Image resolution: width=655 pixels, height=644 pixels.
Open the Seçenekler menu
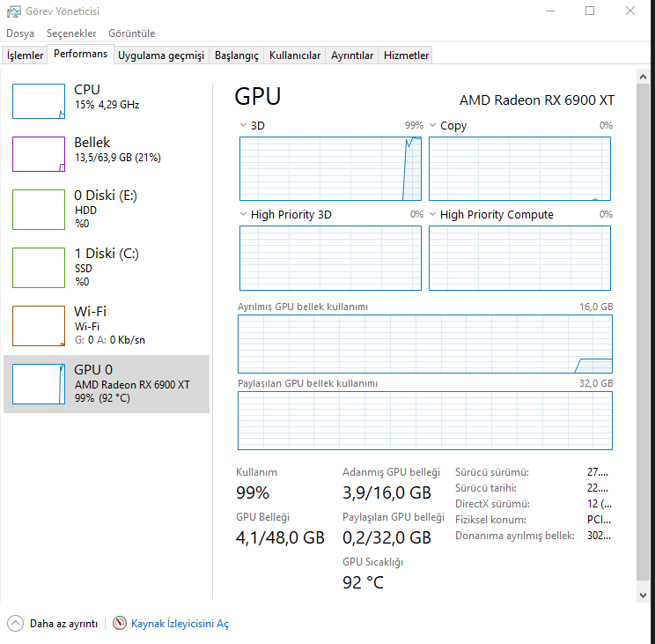(x=71, y=33)
